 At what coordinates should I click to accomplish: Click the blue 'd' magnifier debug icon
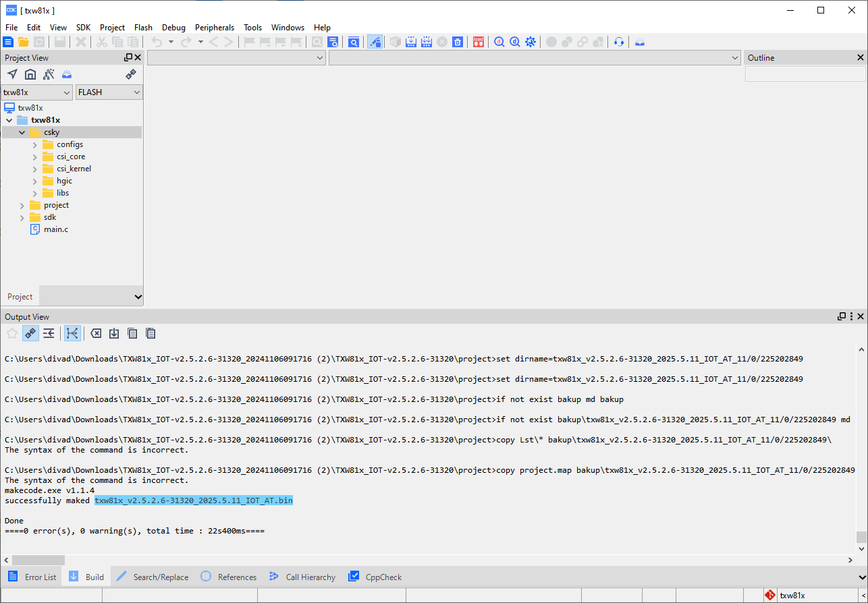pos(515,42)
